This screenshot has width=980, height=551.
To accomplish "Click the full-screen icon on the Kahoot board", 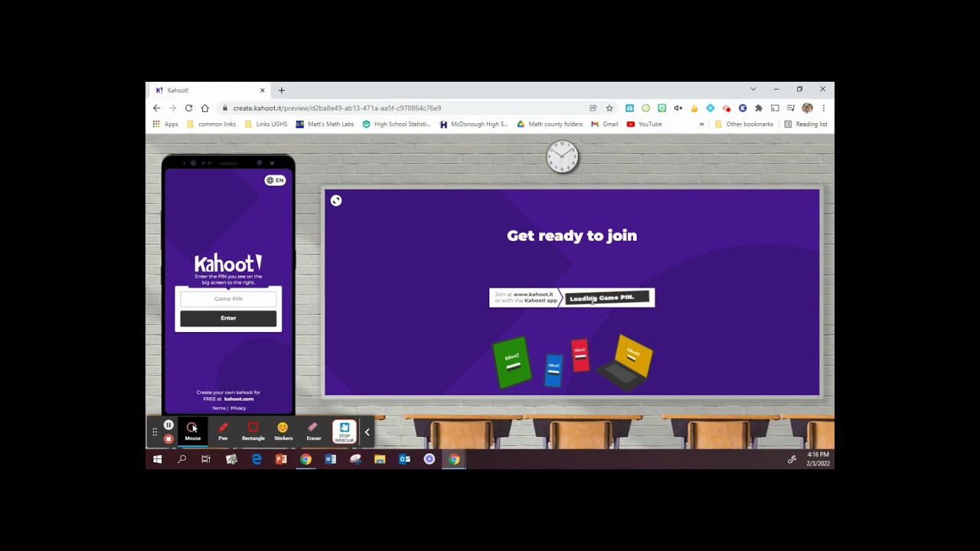I will pos(336,201).
